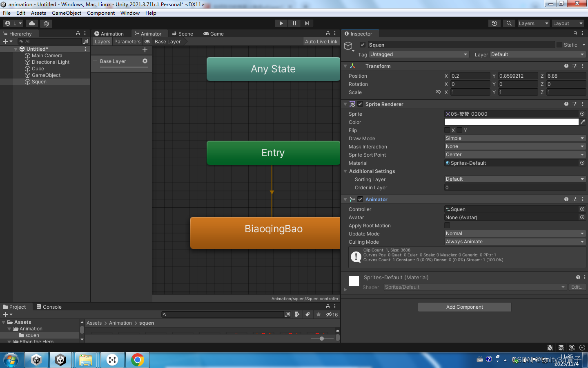Screen dimensions: 588x368
Task: Select the Entry state node
Action: click(273, 153)
